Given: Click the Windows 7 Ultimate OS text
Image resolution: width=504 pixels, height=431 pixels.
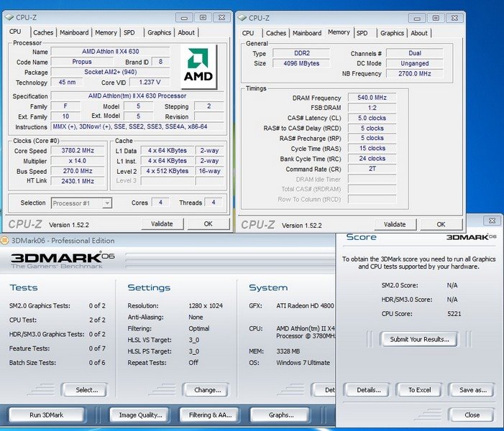Looking at the screenshot, I should tap(303, 363).
